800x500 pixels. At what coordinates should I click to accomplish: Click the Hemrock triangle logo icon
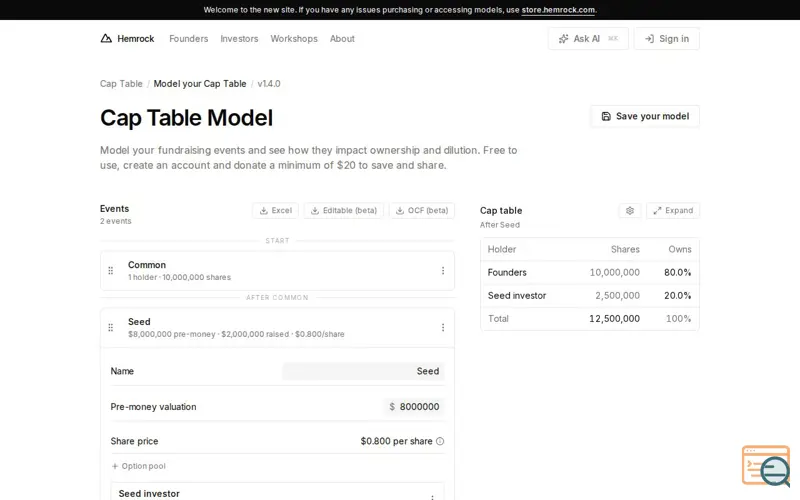pos(106,38)
